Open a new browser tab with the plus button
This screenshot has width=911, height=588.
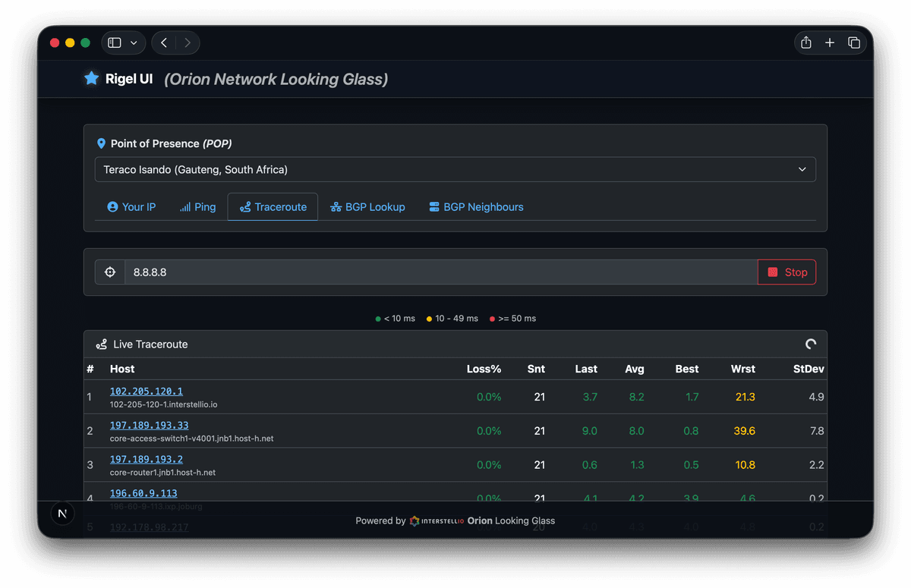click(x=829, y=42)
